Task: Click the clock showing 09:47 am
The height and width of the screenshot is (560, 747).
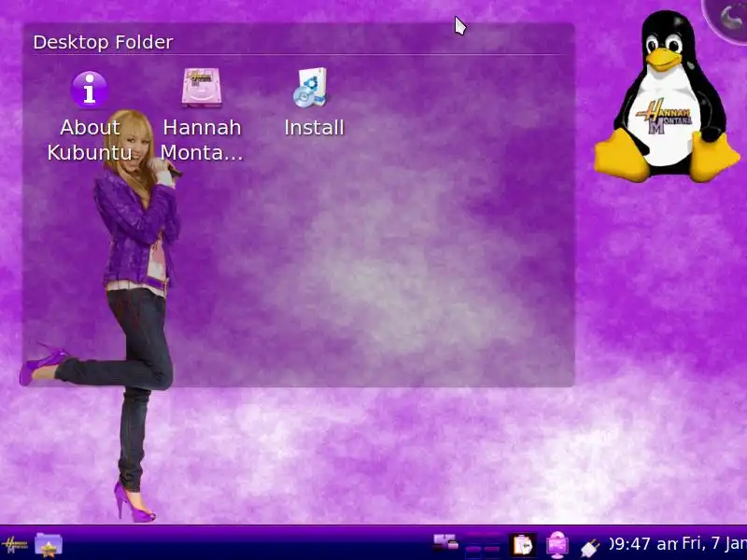Action: (643, 544)
